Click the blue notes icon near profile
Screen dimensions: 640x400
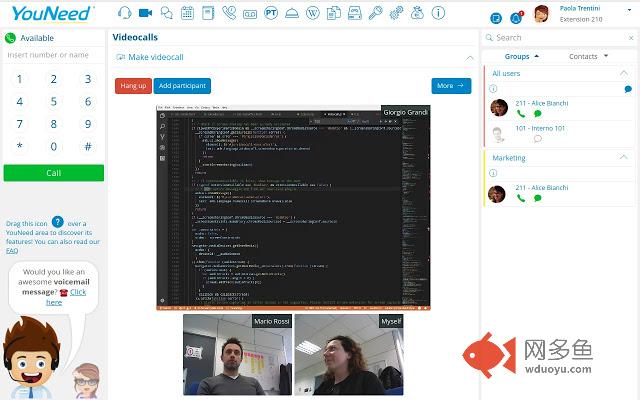point(496,18)
